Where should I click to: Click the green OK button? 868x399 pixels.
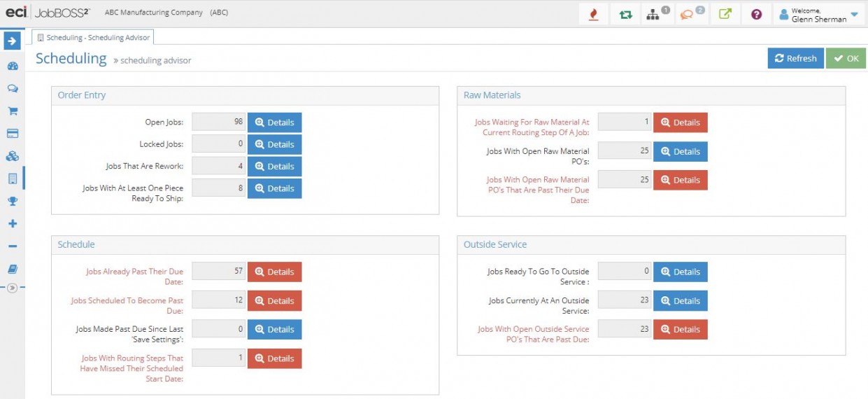click(x=846, y=58)
